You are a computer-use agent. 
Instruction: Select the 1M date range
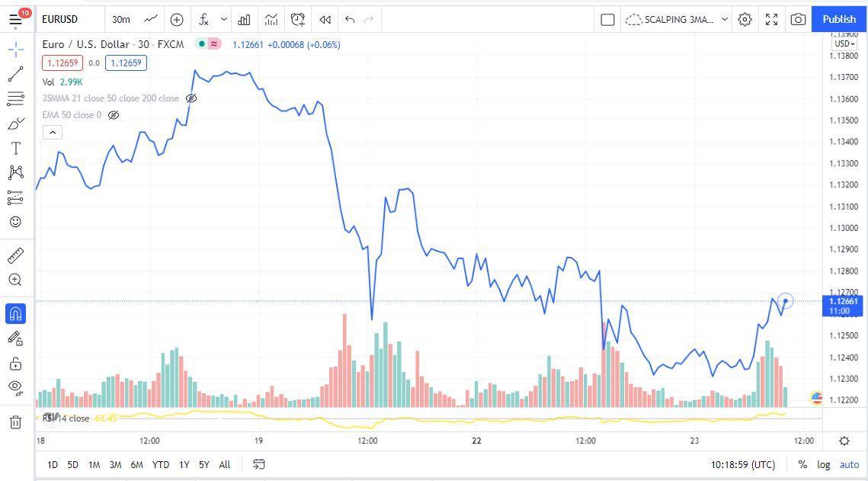(x=94, y=465)
